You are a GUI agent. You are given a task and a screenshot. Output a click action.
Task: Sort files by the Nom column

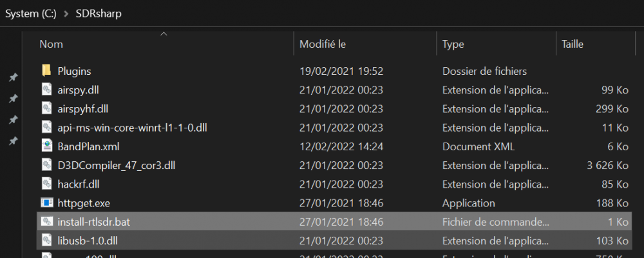coord(52,44)
